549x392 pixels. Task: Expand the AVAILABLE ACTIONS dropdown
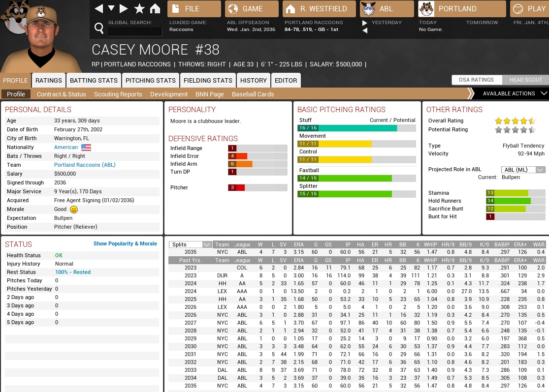(x=512, y=93)
